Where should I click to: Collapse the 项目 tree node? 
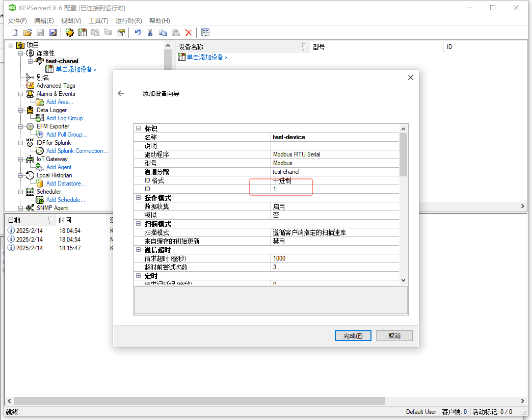(11, 45)
